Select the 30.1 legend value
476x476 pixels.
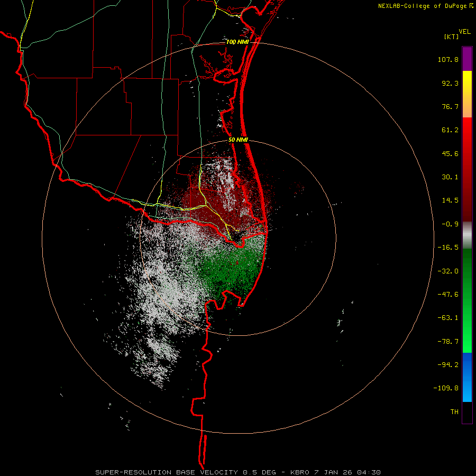[x=450, y=177]
